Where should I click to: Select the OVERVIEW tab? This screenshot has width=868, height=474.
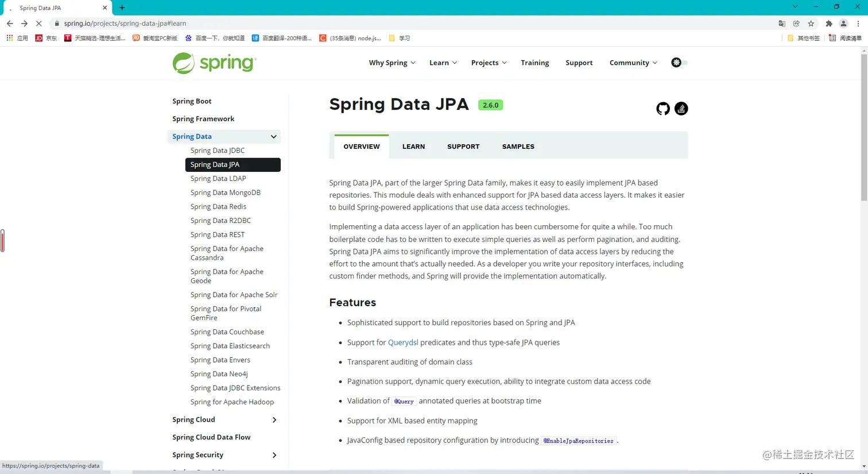[x=362, y=147]
